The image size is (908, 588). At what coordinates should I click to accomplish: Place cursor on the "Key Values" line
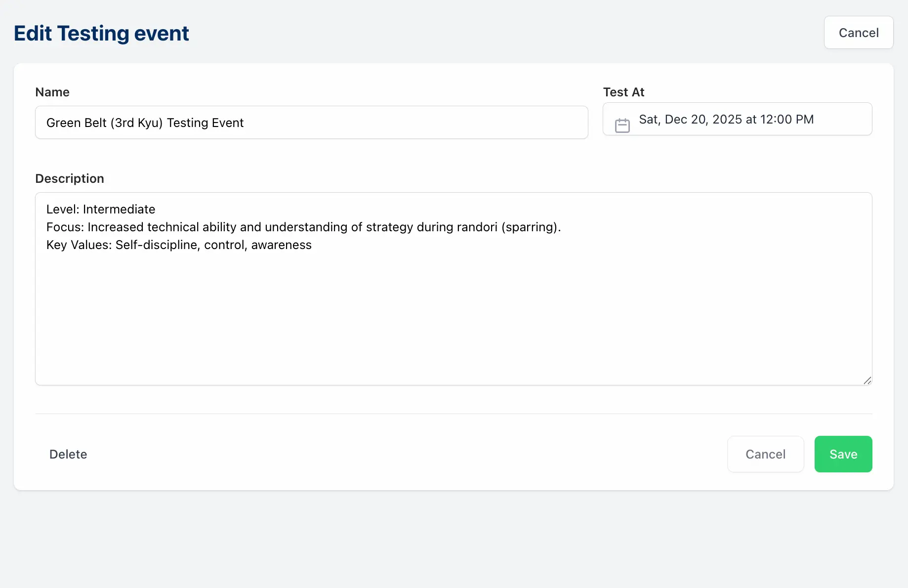point(179,245)
